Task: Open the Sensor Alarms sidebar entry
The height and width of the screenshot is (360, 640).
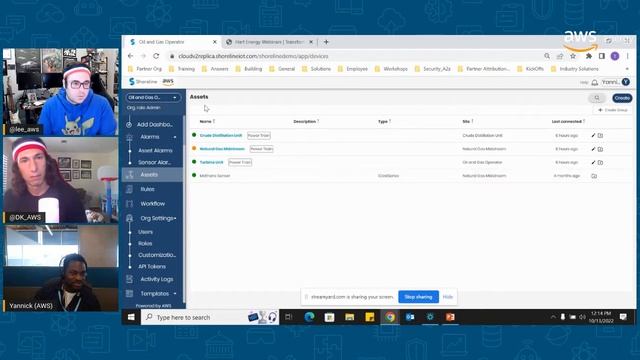Action: tap(154, 162)
